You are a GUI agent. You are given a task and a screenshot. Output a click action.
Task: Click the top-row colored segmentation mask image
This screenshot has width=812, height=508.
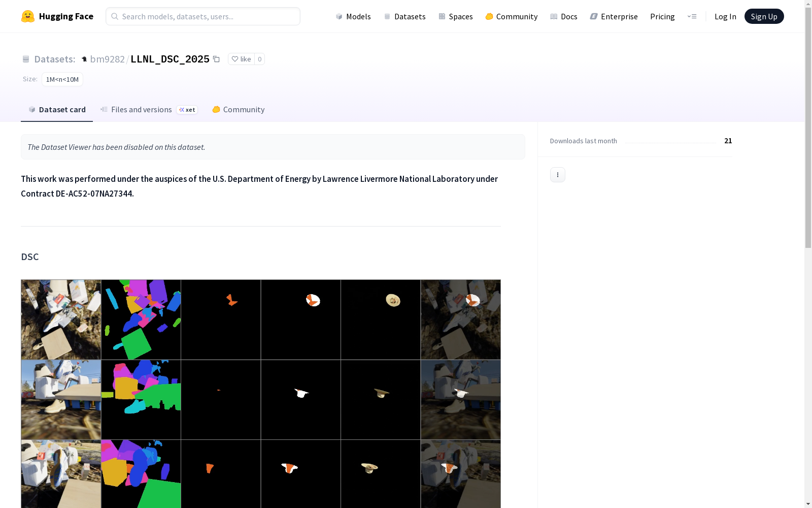tap(141, 320)
